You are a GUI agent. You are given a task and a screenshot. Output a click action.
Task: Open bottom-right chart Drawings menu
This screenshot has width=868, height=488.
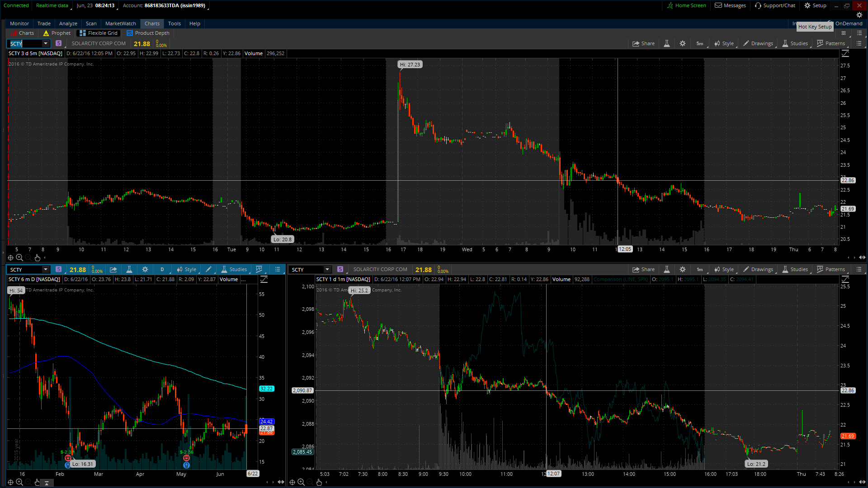758,270
